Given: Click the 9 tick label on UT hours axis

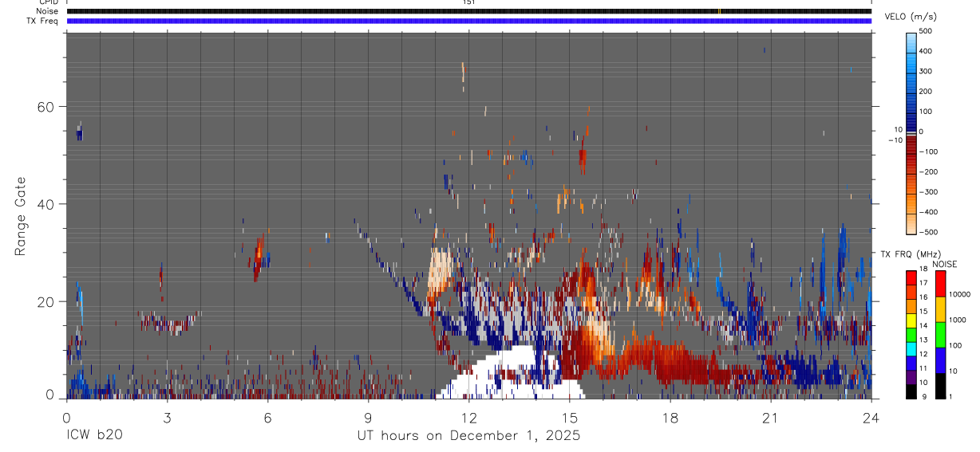Looking at the screenshot, I should 369,418.
